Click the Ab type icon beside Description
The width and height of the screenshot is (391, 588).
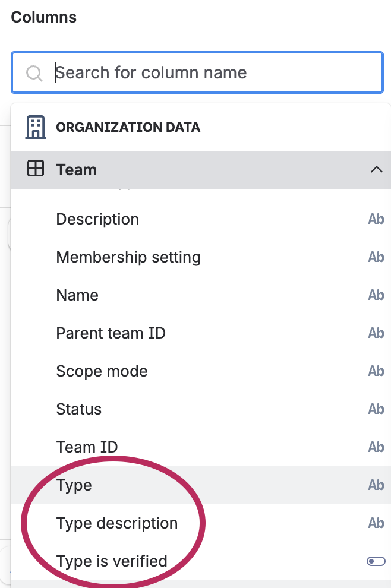coord(376,219)
